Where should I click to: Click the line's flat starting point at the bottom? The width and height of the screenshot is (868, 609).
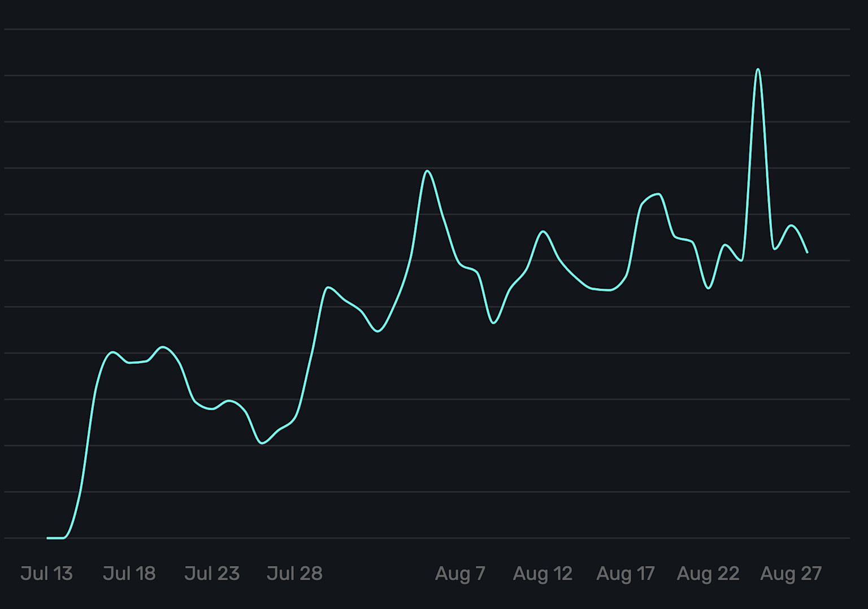click(47, 538)
